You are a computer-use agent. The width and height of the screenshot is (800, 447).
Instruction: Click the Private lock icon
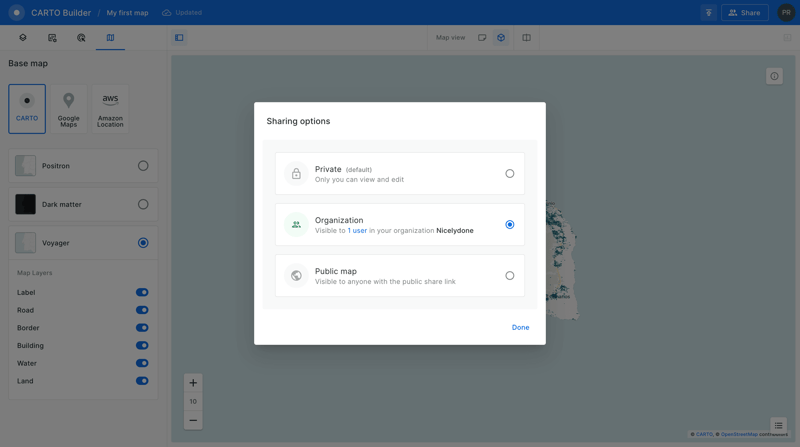[x=296, y=174]
